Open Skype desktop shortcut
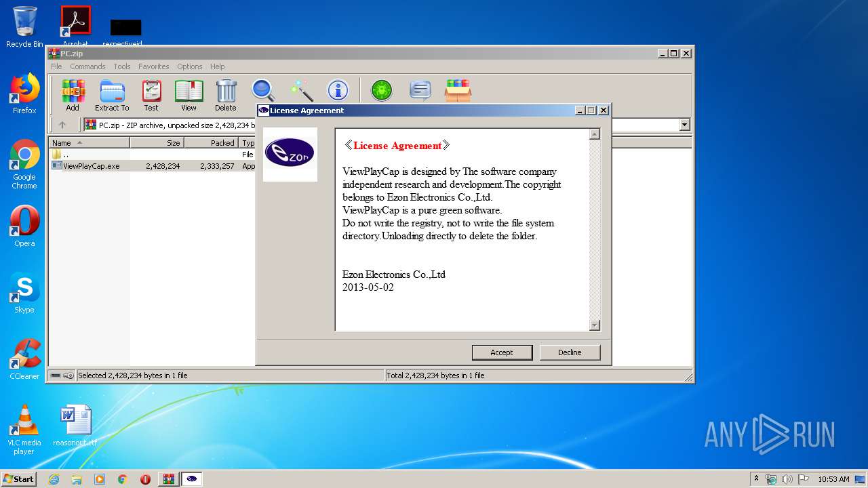Image resolution: width=868 pixels, height=488 pixels. (x=24, y=293)
